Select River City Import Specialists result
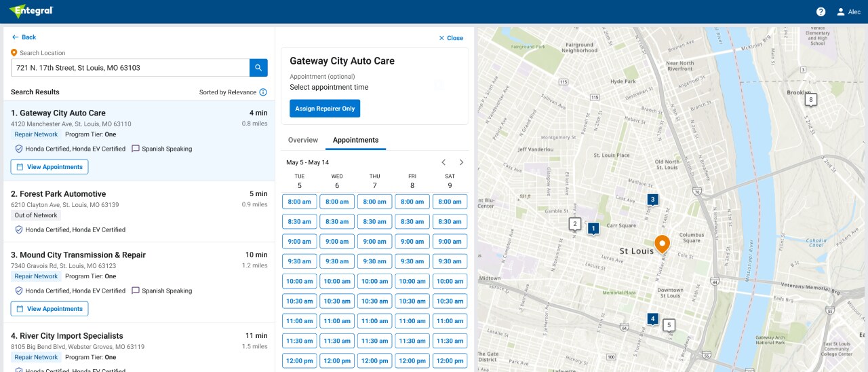The image size is (868, 372). click(x=139, y=348)
